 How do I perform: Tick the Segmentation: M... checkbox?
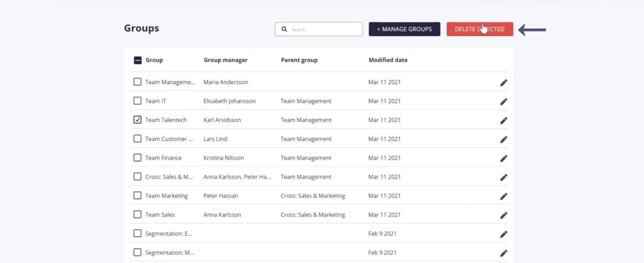[137, 252]
